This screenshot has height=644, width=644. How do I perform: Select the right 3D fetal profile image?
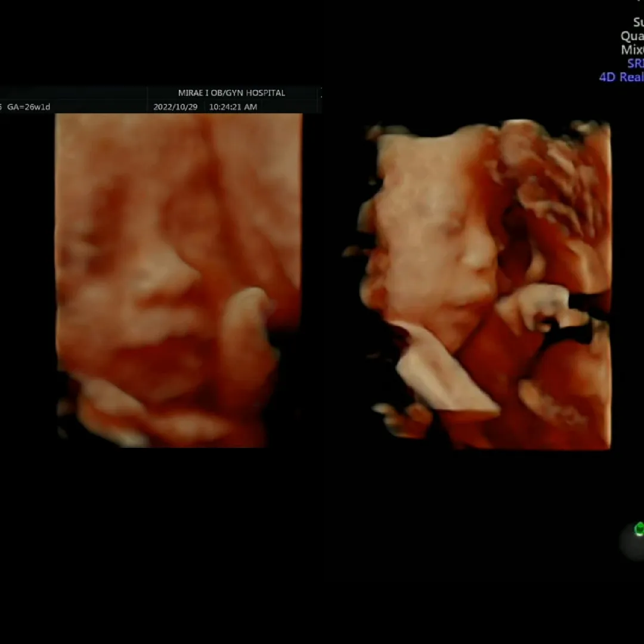477,284
